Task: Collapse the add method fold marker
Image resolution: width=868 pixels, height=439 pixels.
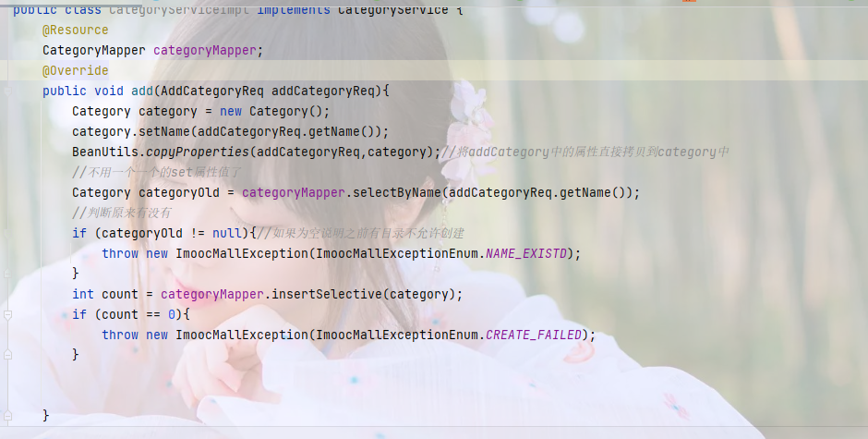Action: (7, 91)
